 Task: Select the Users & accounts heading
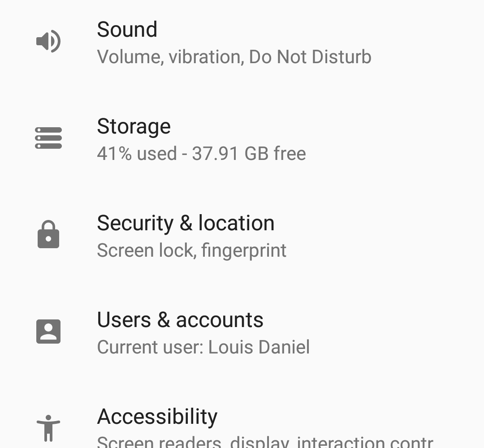(x=180, y=320)
